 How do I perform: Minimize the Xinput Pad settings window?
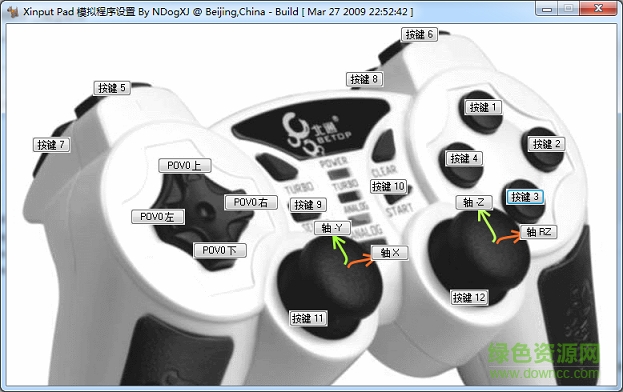click(547, 8)
